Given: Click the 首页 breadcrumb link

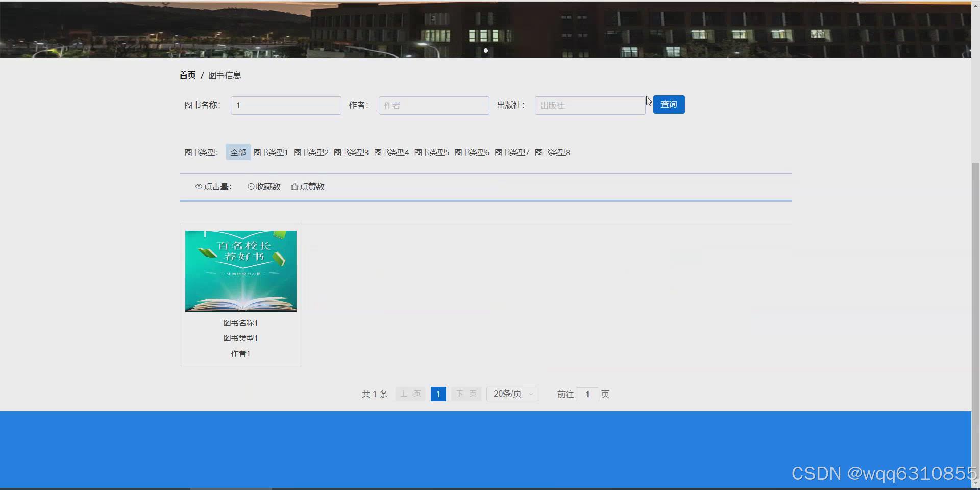Looking at the screenshot, I should pyautogui.click(x=187, y=75).
